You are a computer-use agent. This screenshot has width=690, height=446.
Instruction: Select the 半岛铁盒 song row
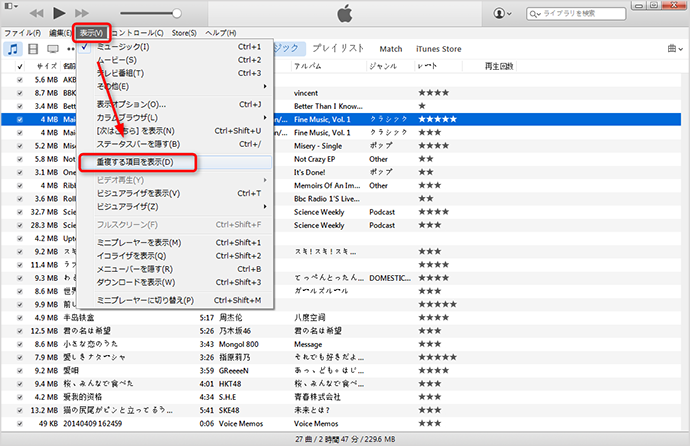341,318
